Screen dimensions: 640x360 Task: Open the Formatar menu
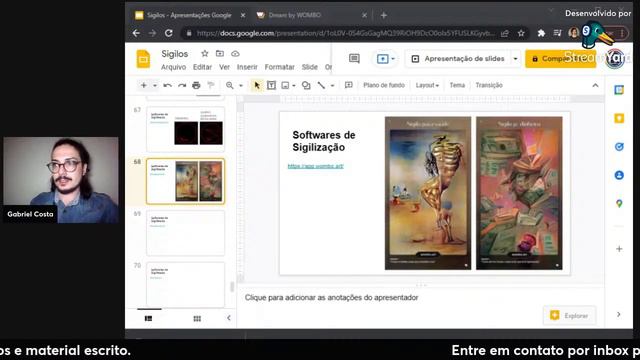[x=280, y=67]
